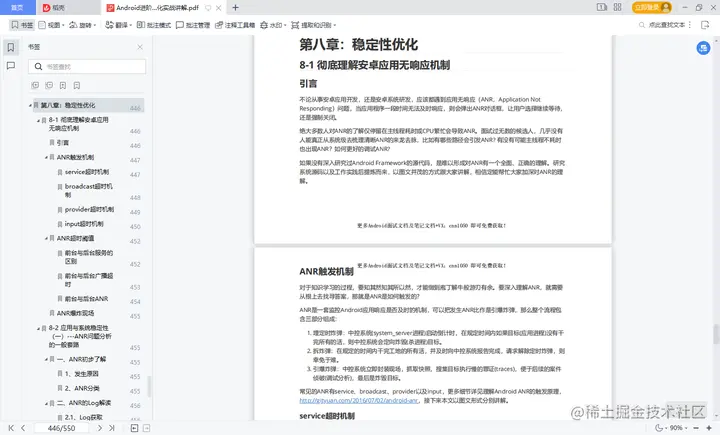This screenshot has height=435, width=720.
Task: Open the bookmark panel in the left sidebar strip
Action: coord(11,47)
